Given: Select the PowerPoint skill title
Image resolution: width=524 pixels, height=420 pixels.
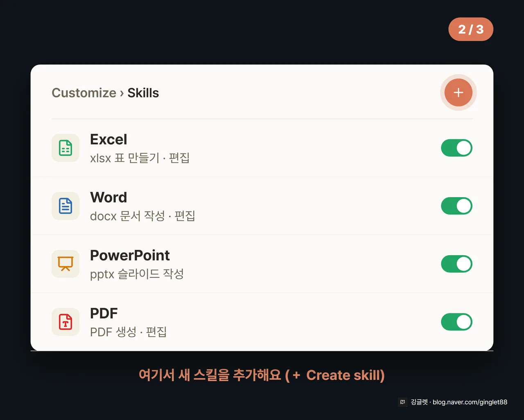Looking at the screenshot, I should pyautogui.click(x=130, y=256).
